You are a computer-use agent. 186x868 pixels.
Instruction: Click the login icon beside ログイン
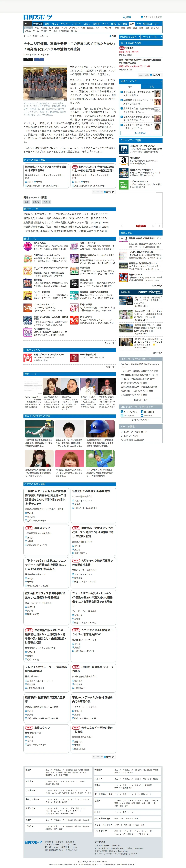pyautogui.click(x=142, y=17)
